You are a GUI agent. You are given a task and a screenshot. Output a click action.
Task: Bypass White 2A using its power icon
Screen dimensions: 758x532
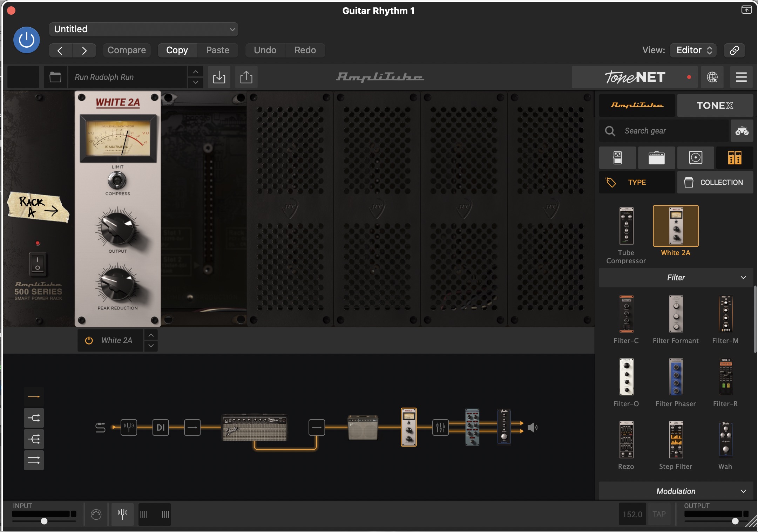(x=89, y=340)
